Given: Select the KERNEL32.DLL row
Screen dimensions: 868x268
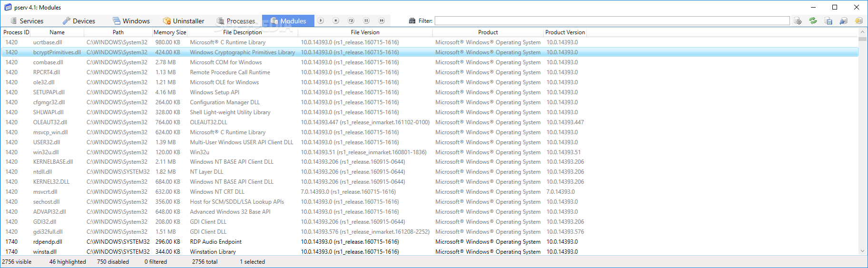Looking at the screenshot, I should (x=430, y=182).
